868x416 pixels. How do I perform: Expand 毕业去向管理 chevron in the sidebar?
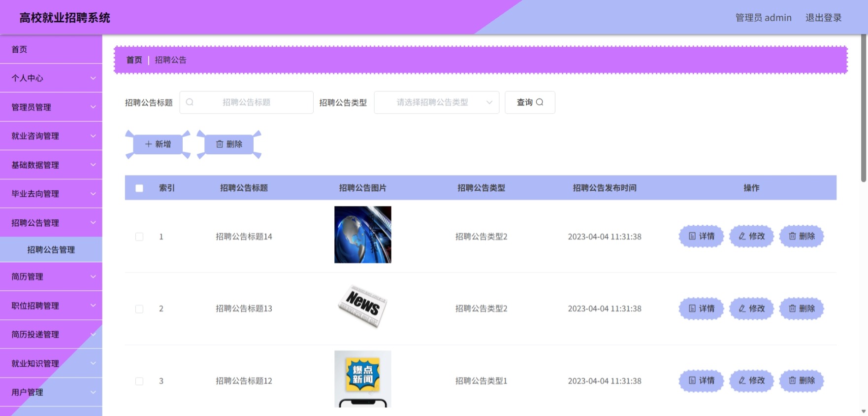(x=93, y=194)
